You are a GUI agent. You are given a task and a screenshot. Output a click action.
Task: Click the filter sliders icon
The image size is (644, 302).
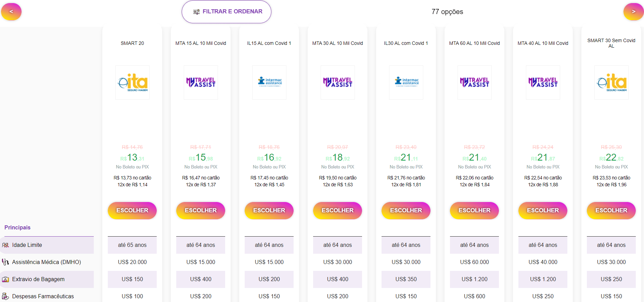[196, 12]
